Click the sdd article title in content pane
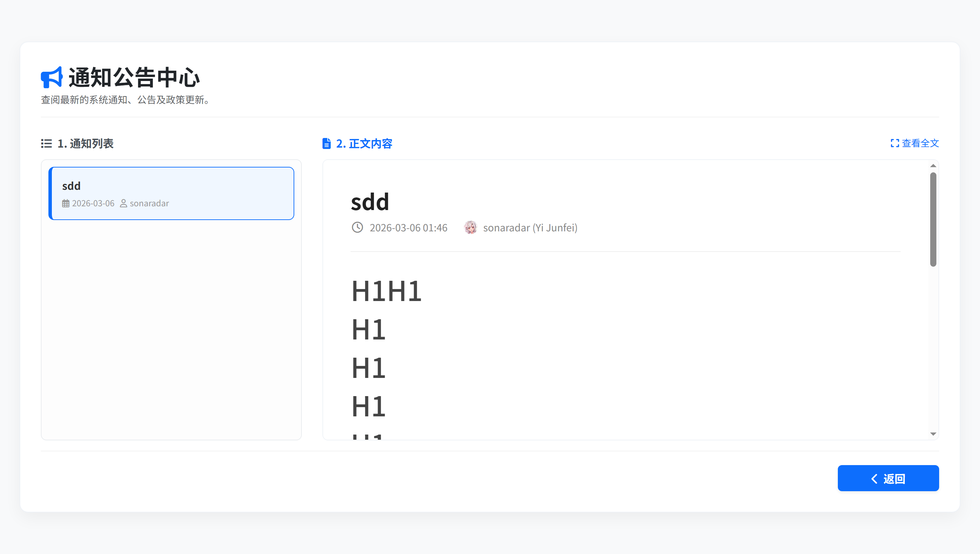 coord(370,202)
